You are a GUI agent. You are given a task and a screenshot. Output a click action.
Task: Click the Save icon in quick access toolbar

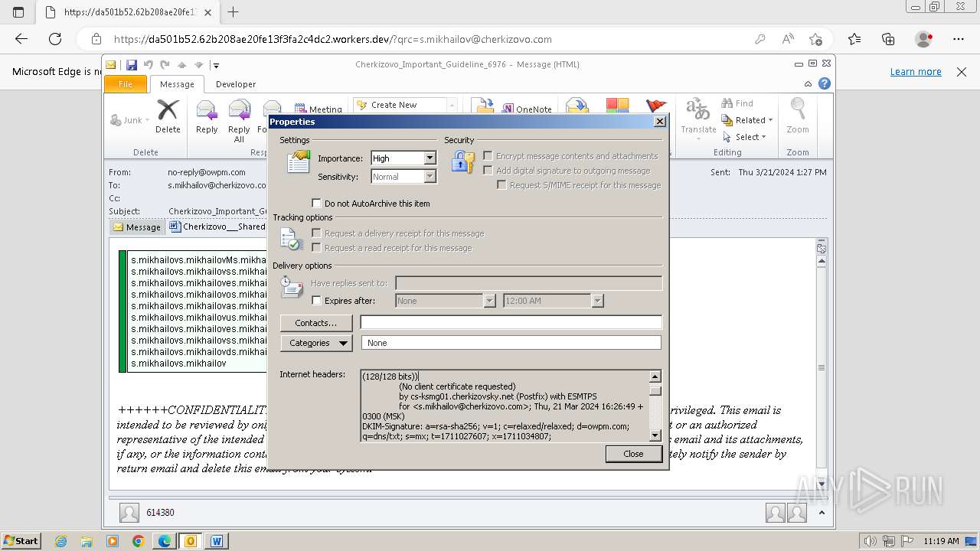click(x=132, y=65)
